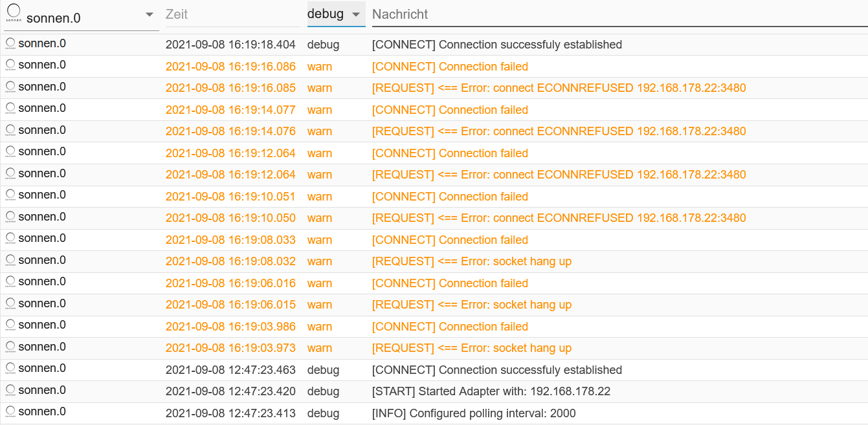The image size is (868, 425).
Task: Click sonnen icon in the 16:19:14.077 row
Action: [10, 109]
